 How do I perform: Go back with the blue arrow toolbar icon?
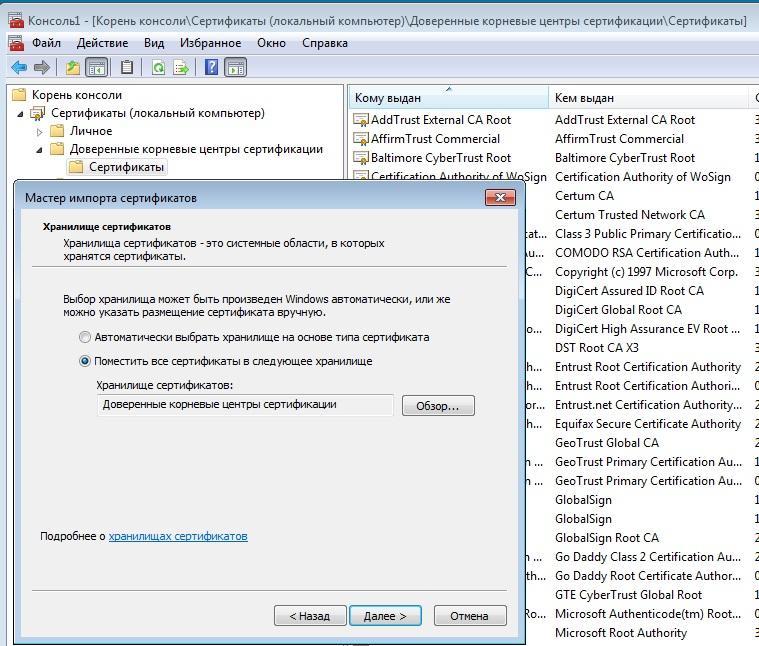(x=19, y=67)
